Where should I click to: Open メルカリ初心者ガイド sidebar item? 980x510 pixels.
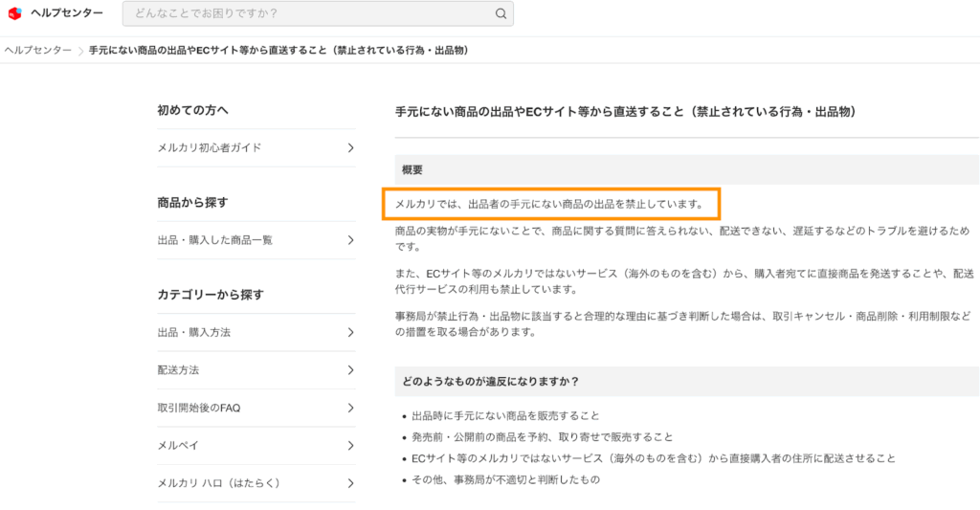pos(210,147)
